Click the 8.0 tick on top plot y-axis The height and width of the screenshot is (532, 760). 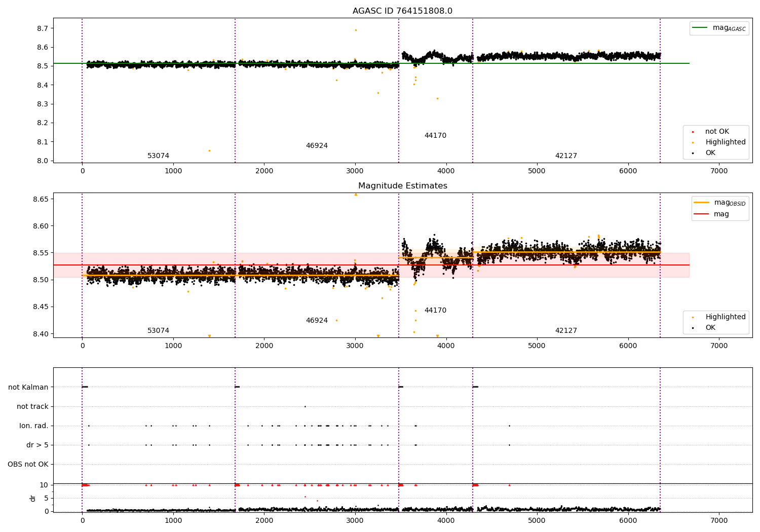pos(43,161)
